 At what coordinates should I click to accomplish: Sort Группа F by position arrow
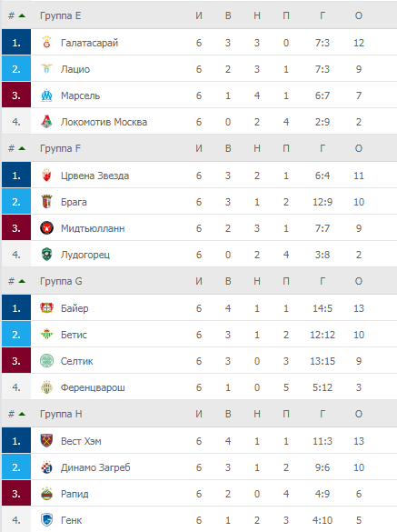[22, 148]
